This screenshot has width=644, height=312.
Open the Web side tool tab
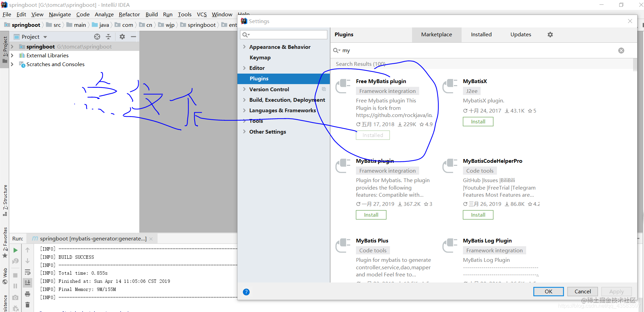5,276
